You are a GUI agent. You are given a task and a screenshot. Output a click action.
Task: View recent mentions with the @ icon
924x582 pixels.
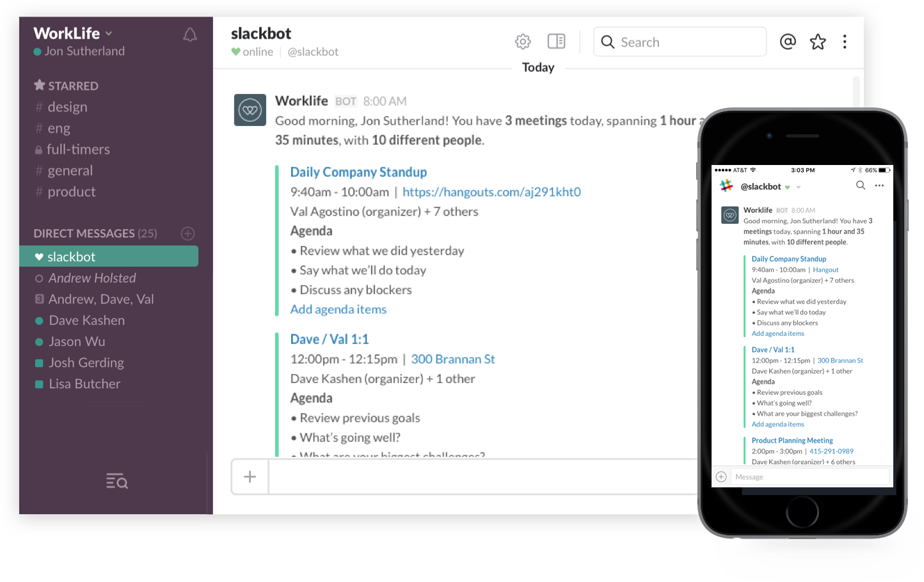point(787,41)
